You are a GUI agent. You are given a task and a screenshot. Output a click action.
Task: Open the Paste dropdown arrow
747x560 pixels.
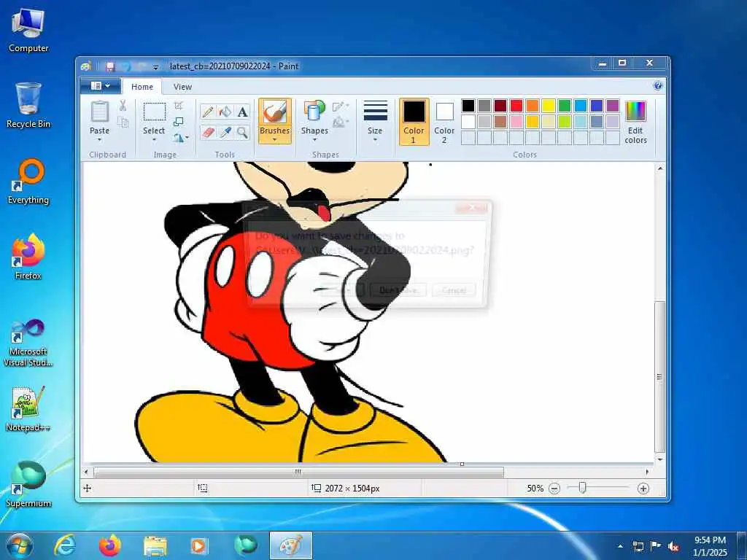click(x=99, y=140)
